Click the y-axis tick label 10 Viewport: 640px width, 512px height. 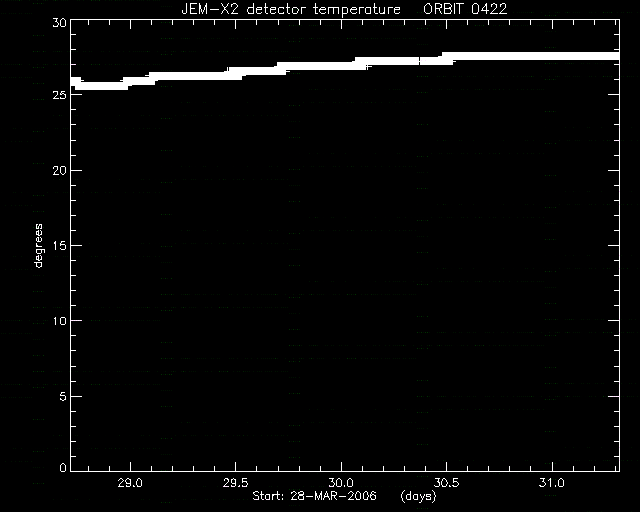pyautogui.click(x=60, y=321)
